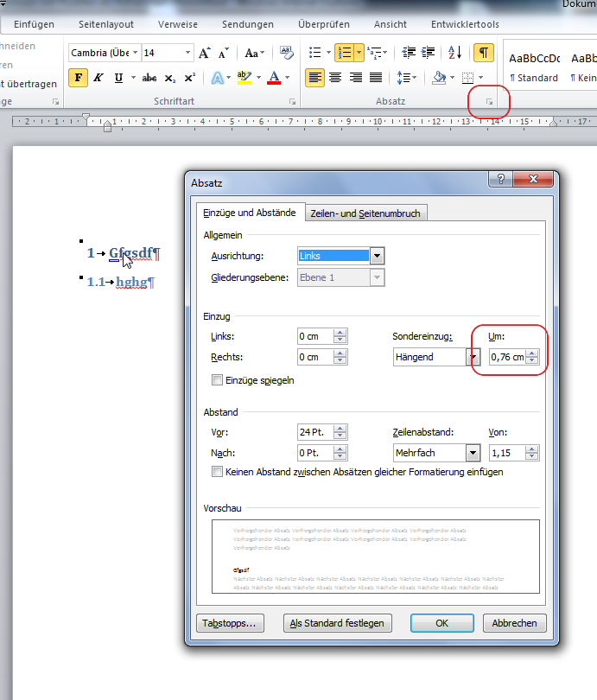This screenshot has width=597, height=700.
Task: Open the font color dropdown arrow
Action: [288, 78]
